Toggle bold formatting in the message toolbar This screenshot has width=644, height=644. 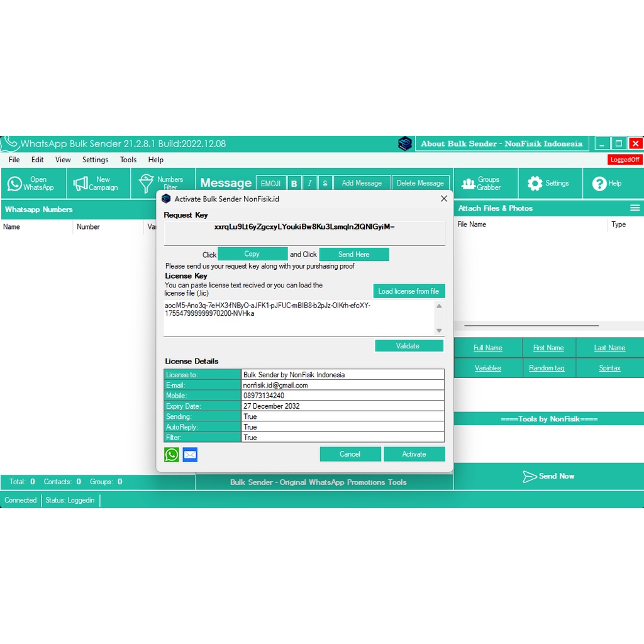point(294,183)
